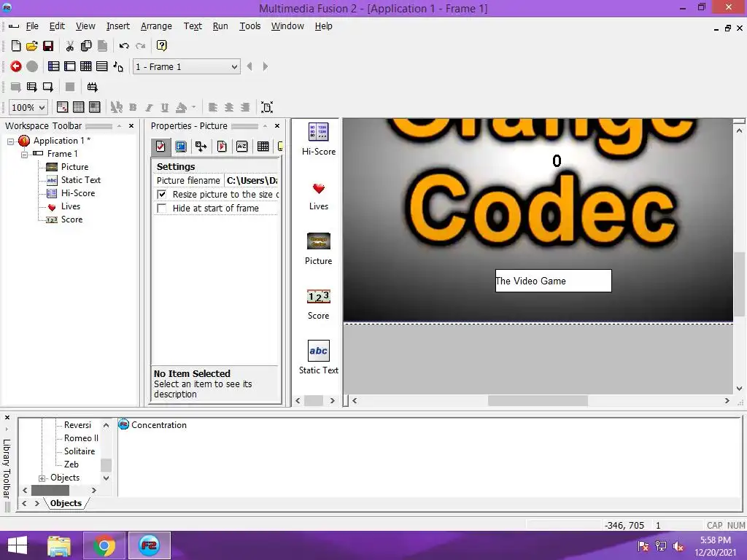Click the Copy toolbar icon
Viewport: 747px width, 560px height.
[x=86, y=46]
